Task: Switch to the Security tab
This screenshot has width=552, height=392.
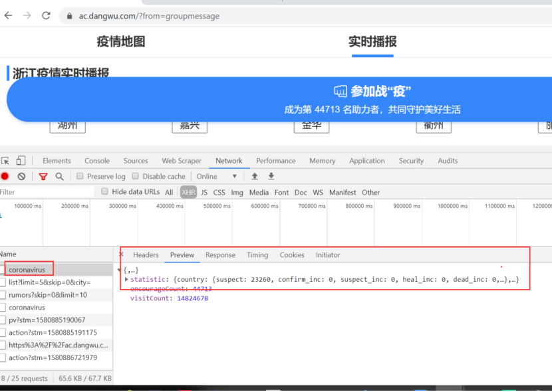Action: pyautogui.click(x=411, y=161)
